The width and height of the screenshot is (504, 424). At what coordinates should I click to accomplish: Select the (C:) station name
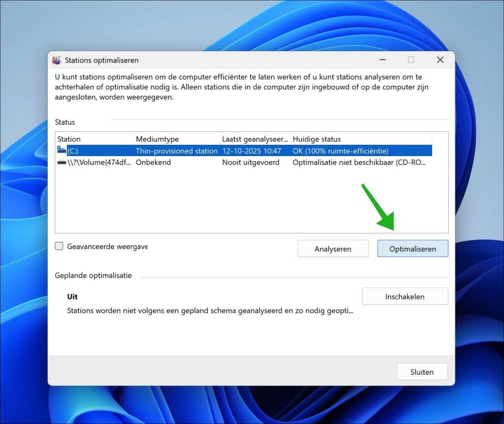[73, 151]
